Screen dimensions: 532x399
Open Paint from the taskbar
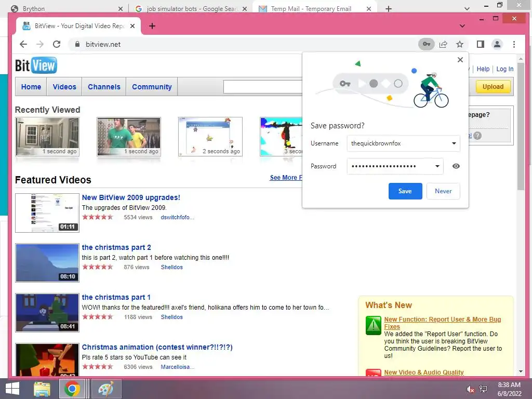105,389
